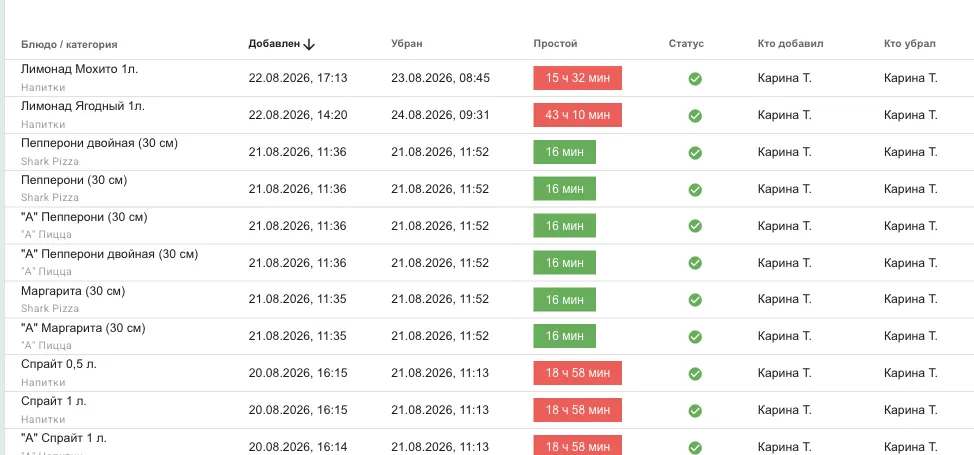Screen dimensions: 974x455
Task: Click status checkmark for Спрайт 0,5 л.
Action: tap(695, 374)
